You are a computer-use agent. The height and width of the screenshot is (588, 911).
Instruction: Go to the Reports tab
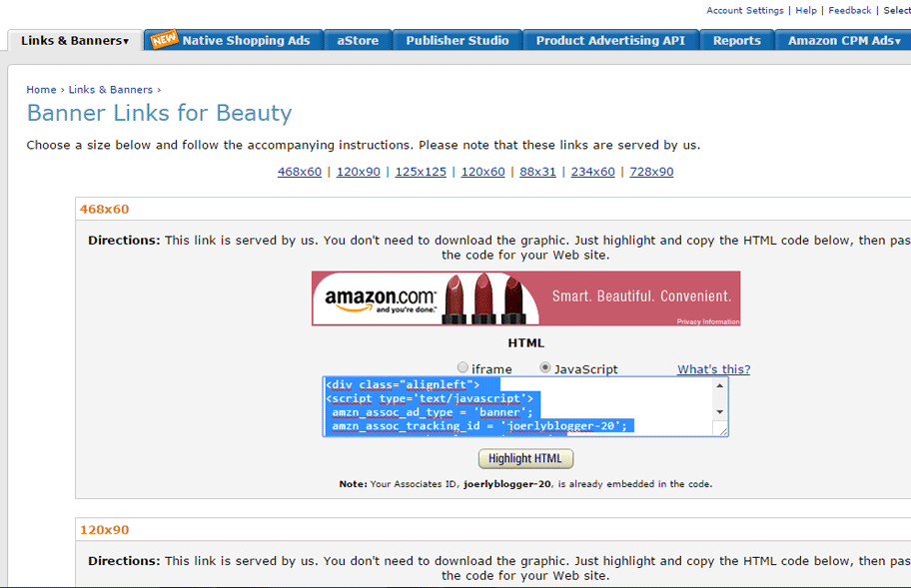(x=737, y=41)
